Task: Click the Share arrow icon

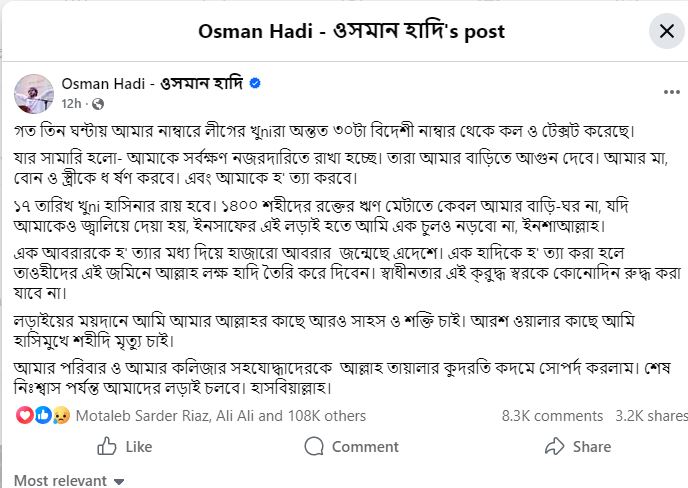Action: pyautogui.click(x=555, y=446)
